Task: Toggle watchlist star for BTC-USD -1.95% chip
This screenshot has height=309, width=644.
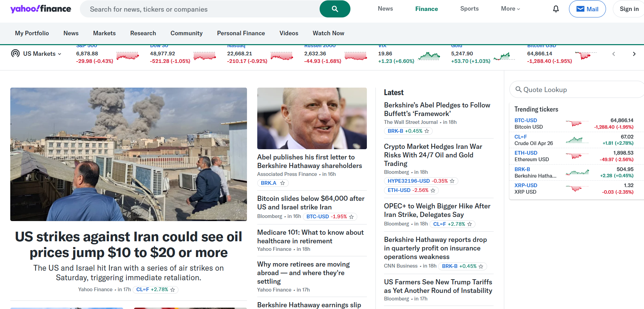Action: 351,217
